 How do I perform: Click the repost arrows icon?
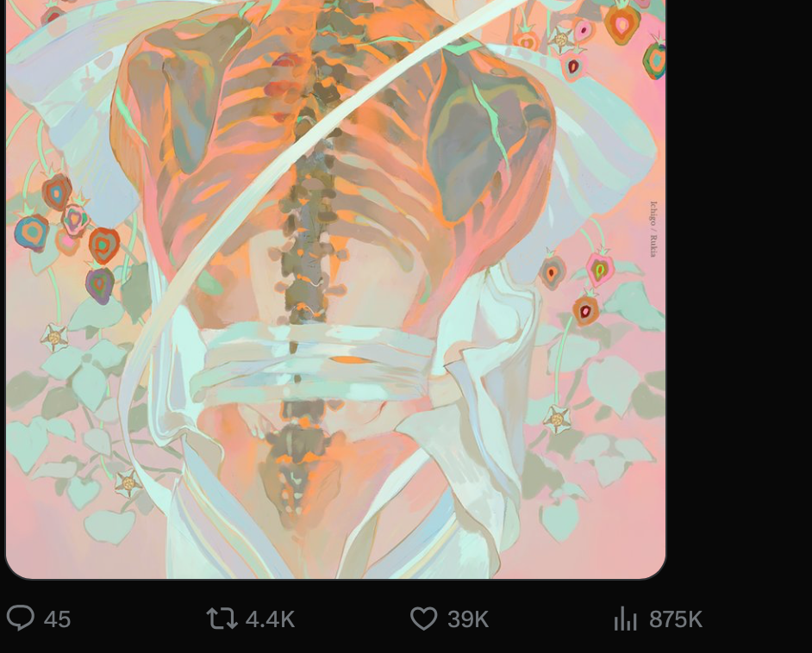222,619
